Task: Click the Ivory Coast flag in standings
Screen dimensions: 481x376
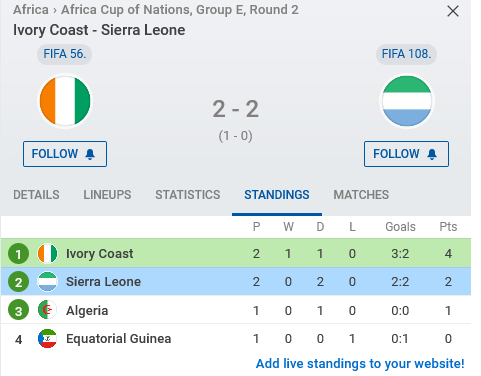Action: tap(47, 254)
